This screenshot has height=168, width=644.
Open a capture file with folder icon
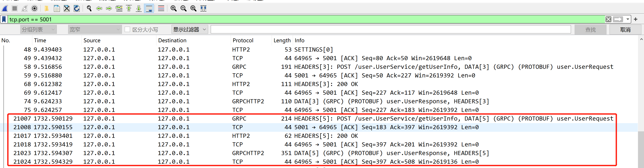coord(46,8)
